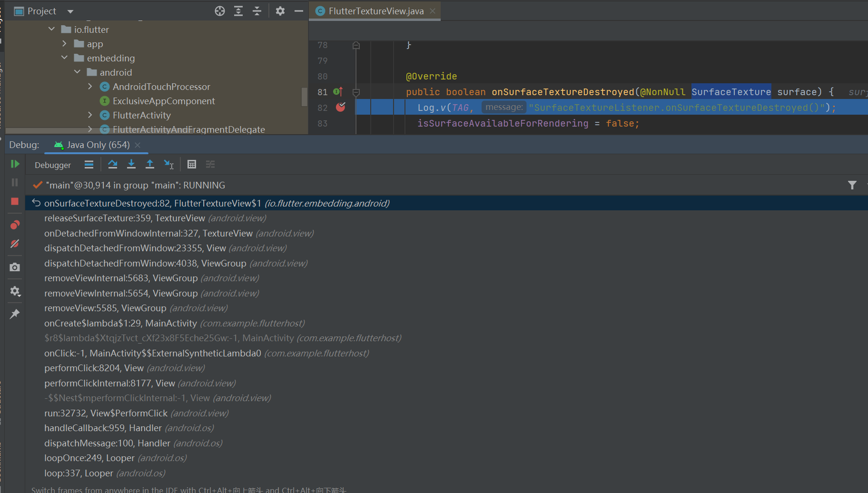
Task: Select releaseSurfaceTexture:359 stack frame
Action: tap(446, 218)
